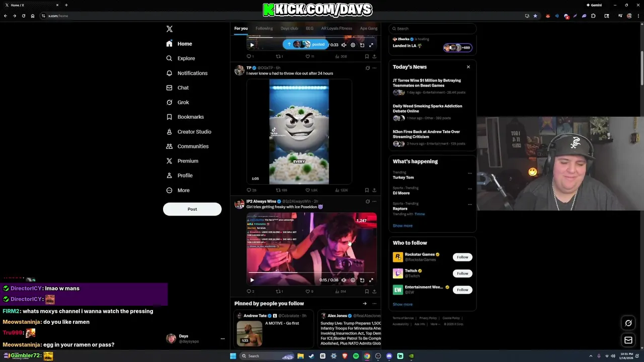Image resolution: width=644 pixels, height=362 pixels.
Task: Click the X logo in the sidebar
Action: (170, 29)
